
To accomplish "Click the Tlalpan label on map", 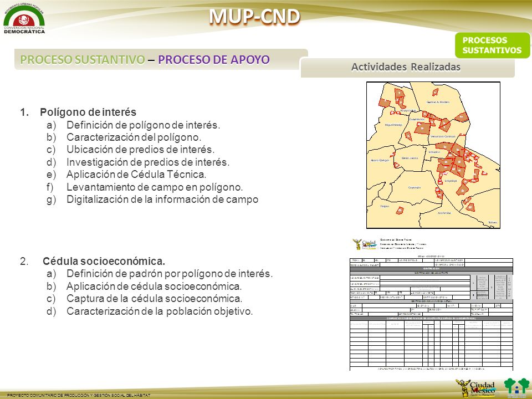I will pos(385,206).
